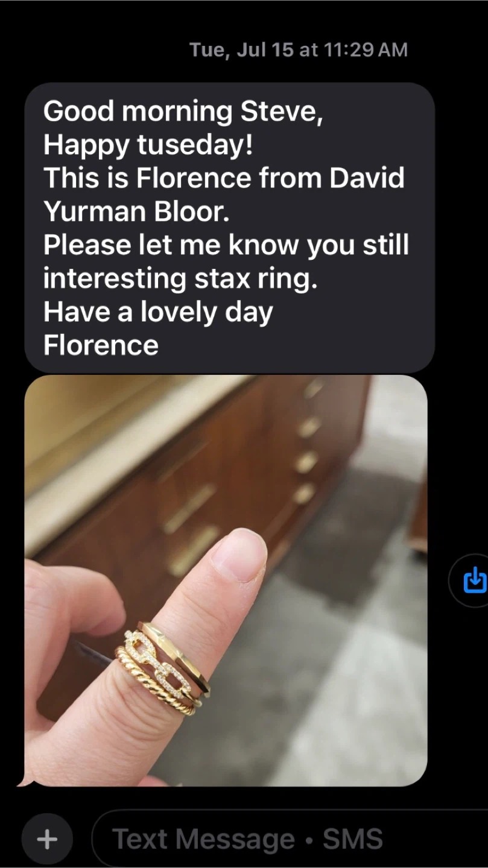Tap the plus attachments button
This screenshot has width=488, height=868.
tap(47, 839)
